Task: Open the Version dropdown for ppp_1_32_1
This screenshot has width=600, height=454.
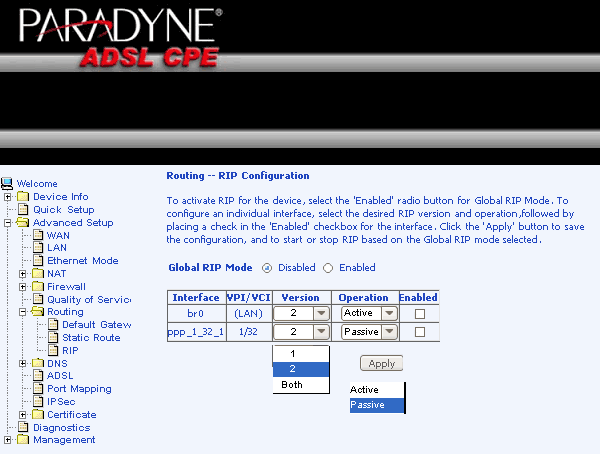Action: pos(302,332)
